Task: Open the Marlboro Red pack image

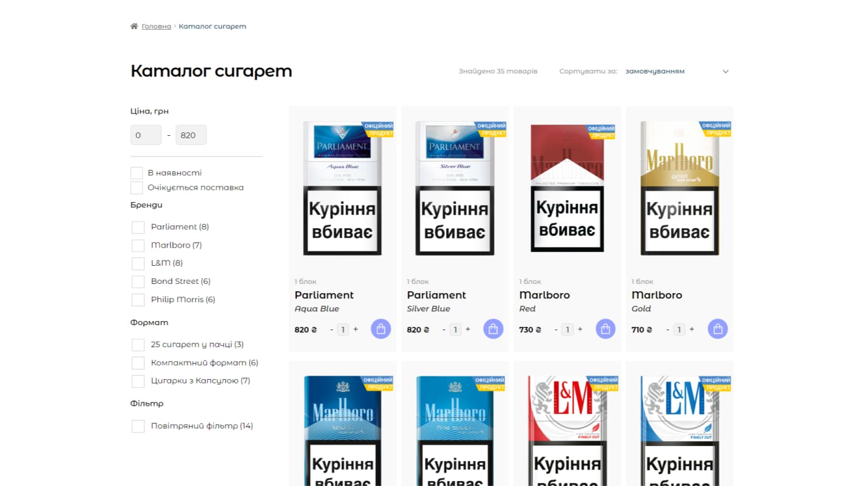Action: (567, 188)
